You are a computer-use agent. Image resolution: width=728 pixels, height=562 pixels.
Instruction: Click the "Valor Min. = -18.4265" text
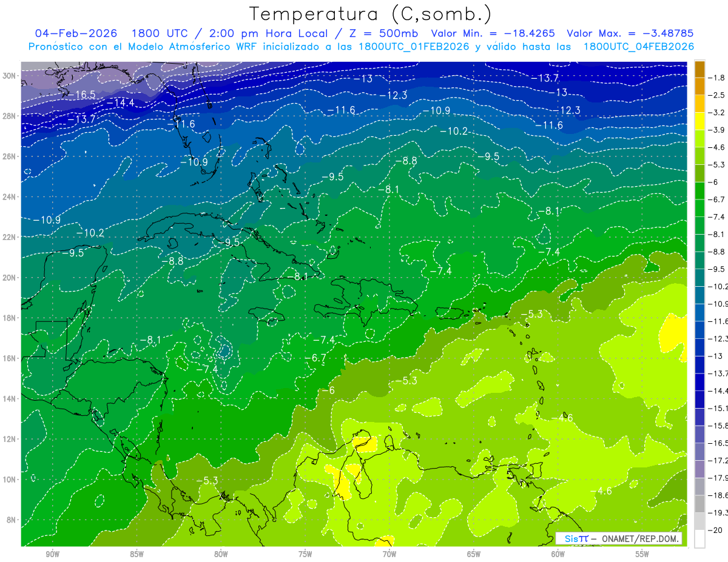pos(493,33)
